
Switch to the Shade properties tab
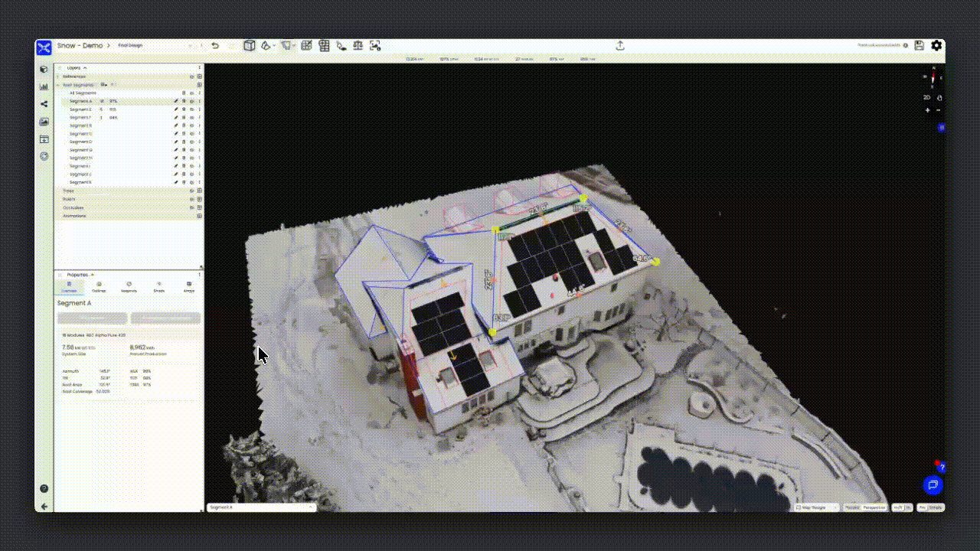tap(158, 287)
